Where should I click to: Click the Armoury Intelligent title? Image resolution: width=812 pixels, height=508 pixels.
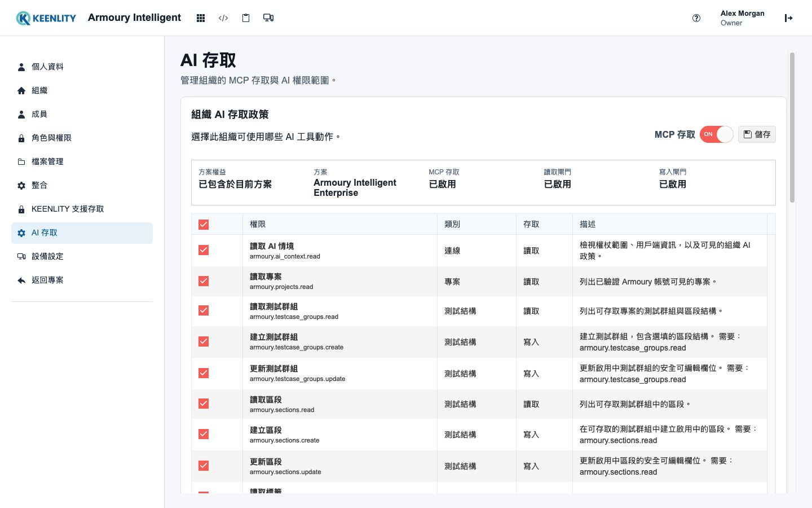pyautogui.click(x=134, y=17)
